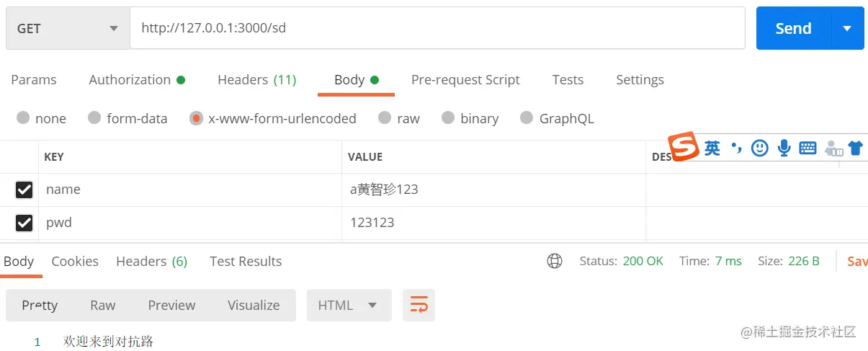Image resolution: width=868 pixels, height=351 pixels.
Task: Click the wrap lines icon in response toolbar
Action: coord(419,305)
